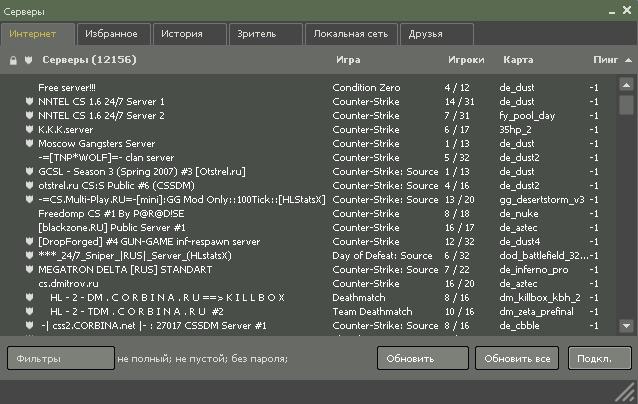
Task: Click the fy_pool_day map cell
Action: tap(527, 116)
